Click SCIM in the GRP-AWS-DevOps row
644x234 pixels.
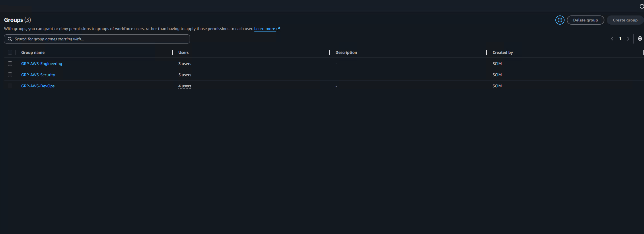(497, 86)
